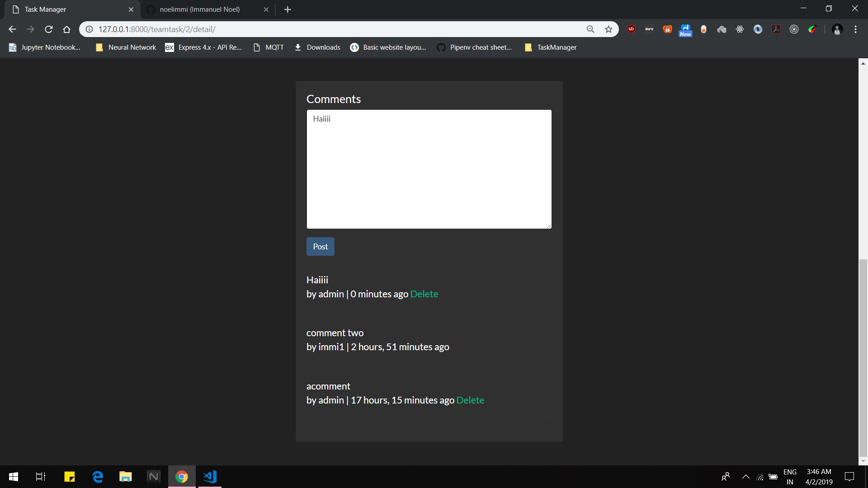Open the taskbar clock showing 3:46 AM
Screen dimensions: 868x488
(819, 477)
